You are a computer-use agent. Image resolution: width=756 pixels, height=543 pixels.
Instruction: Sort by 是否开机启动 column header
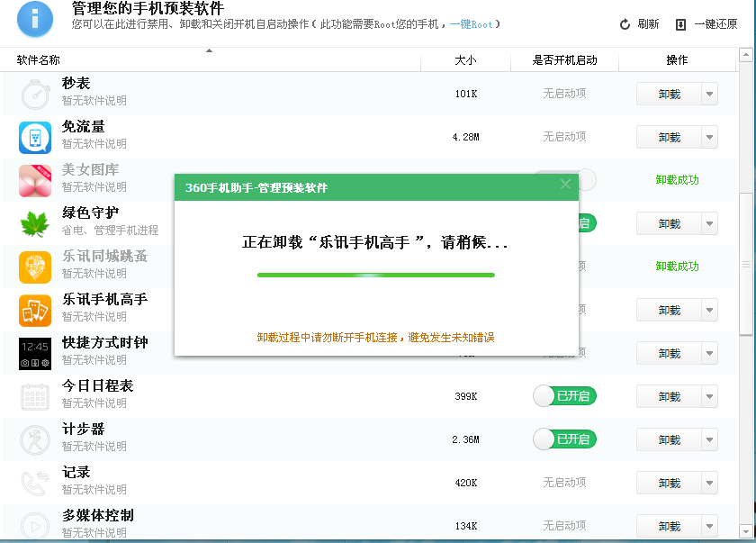[564, 59]
